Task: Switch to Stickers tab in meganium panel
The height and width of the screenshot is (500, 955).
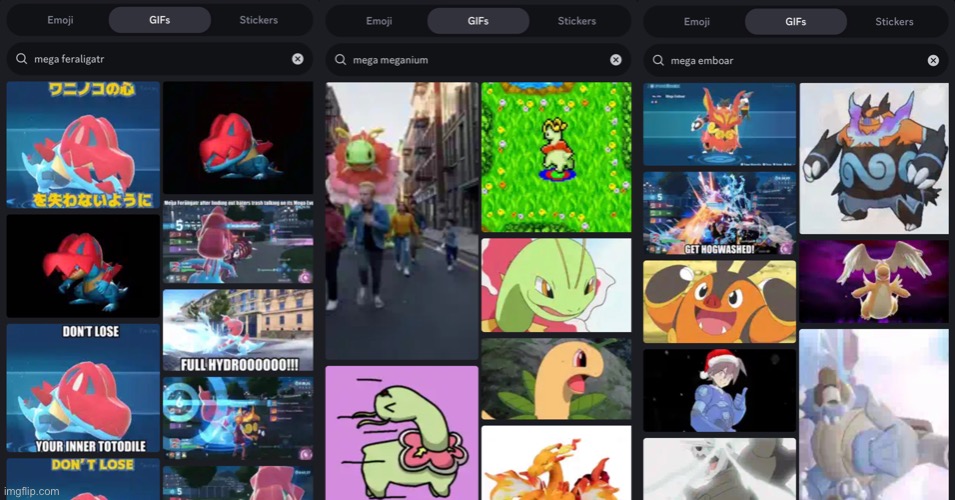Action: click(577, 21)
